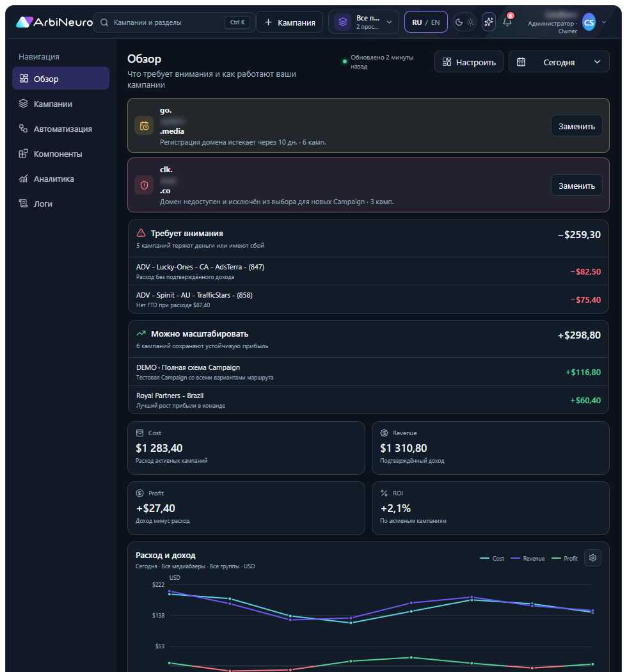Click Заменить for the go .media domain
The width and height of the screenshot is (627, 672).
pos(576,126)
